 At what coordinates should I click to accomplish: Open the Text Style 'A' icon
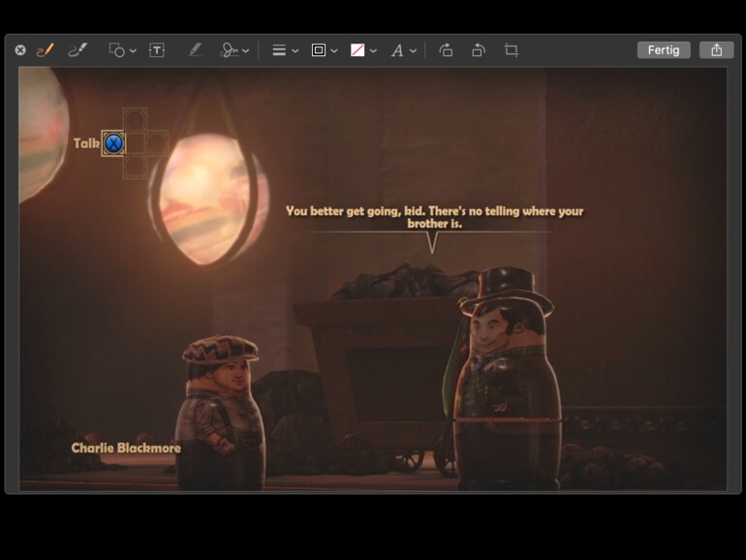pos(397,50)
